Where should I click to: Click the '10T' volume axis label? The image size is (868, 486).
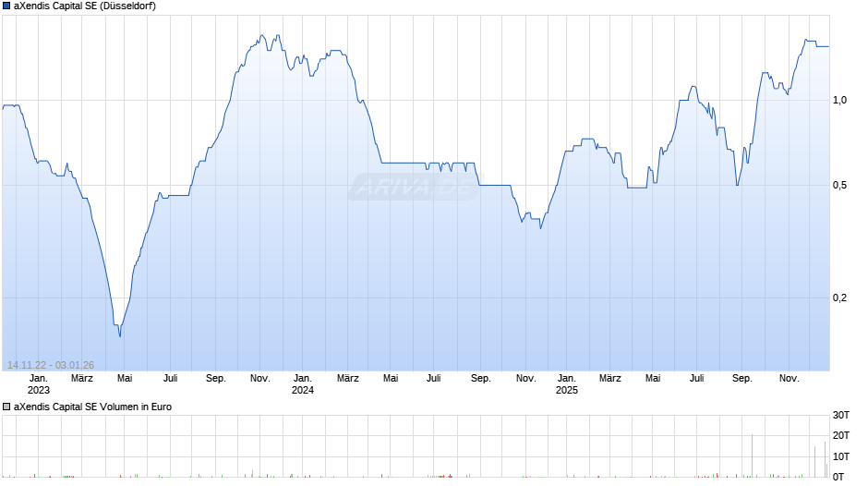[x=841, y=456]
